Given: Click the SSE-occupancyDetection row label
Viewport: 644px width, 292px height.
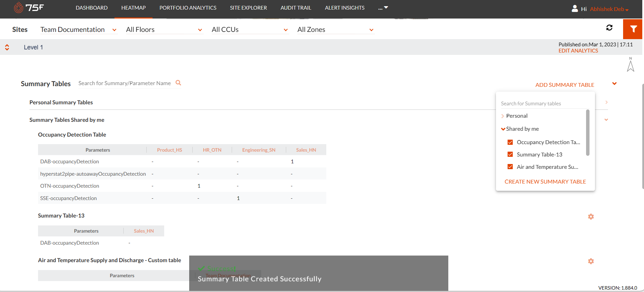Looking at the screenshot, I should [69, 198].
